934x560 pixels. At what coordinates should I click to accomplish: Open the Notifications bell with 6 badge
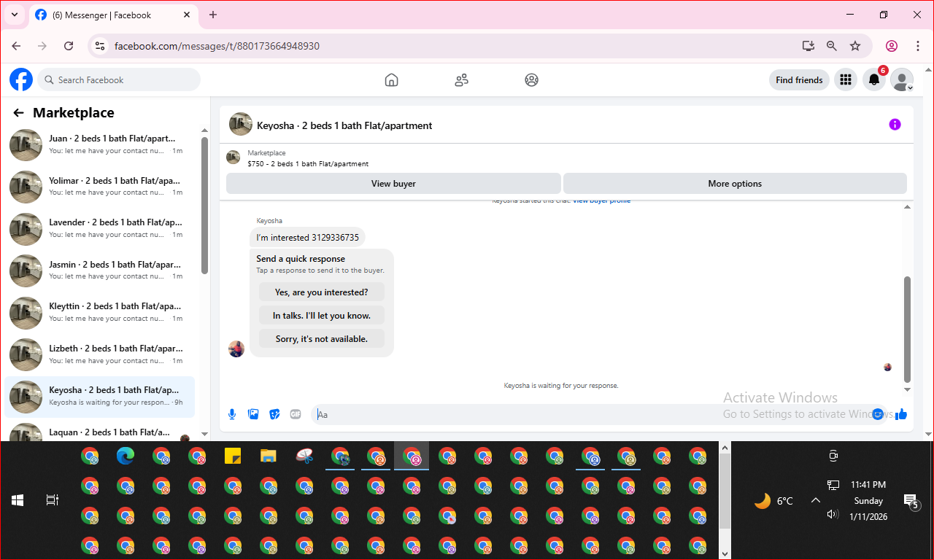(x=874, y=80)
